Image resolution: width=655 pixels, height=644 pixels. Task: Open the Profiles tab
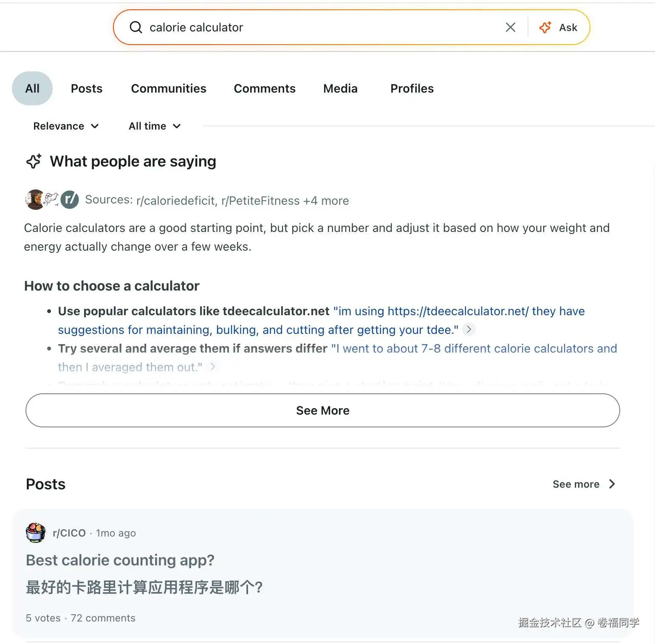412,88
